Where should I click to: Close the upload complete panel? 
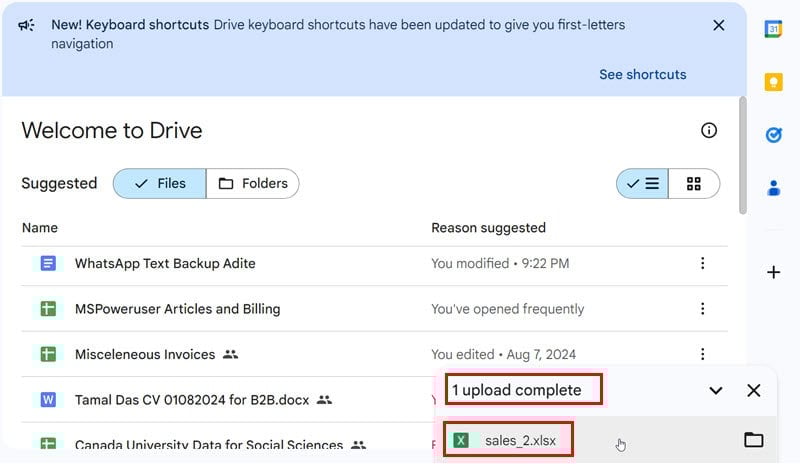[x=754, y=391]
